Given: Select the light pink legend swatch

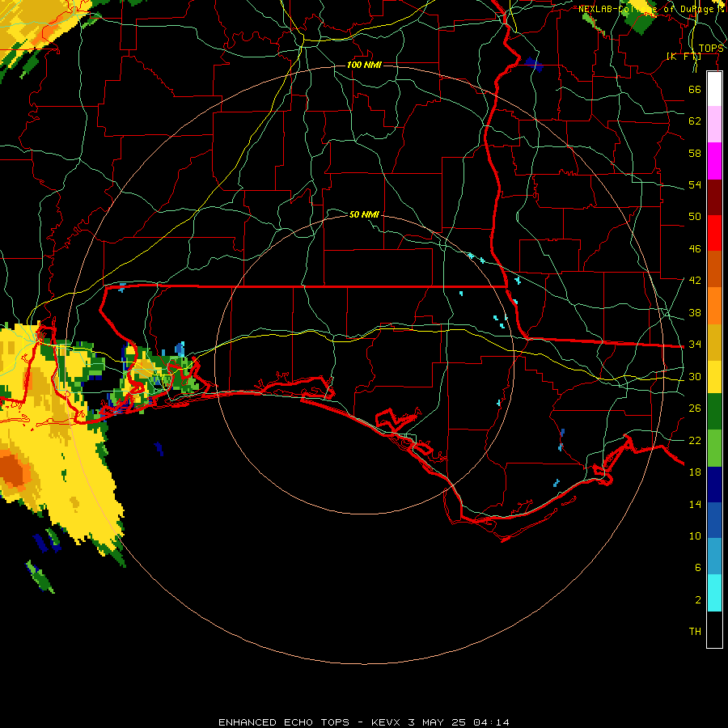Looking at the screenshot, I should pyautogui.click(x=714, y=124).
